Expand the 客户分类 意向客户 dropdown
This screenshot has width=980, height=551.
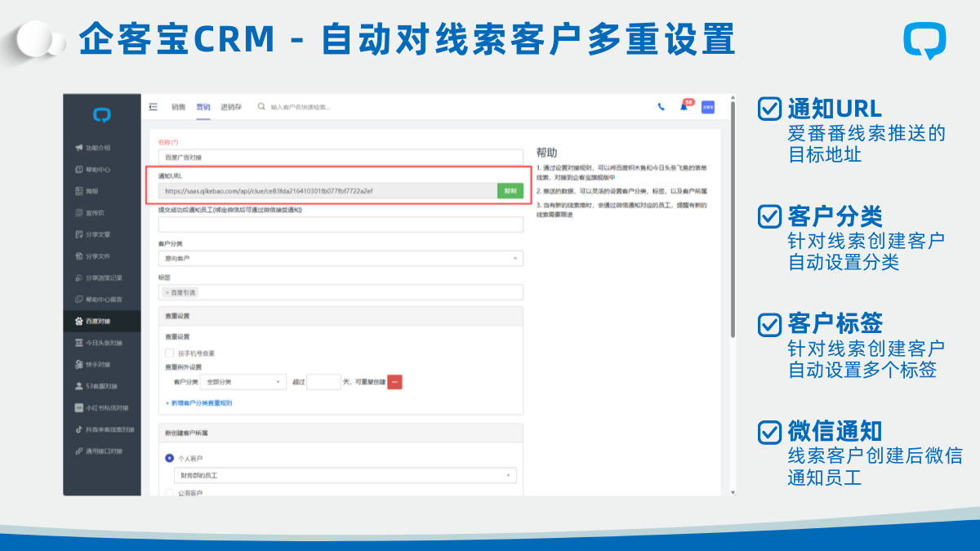point(341,259)
